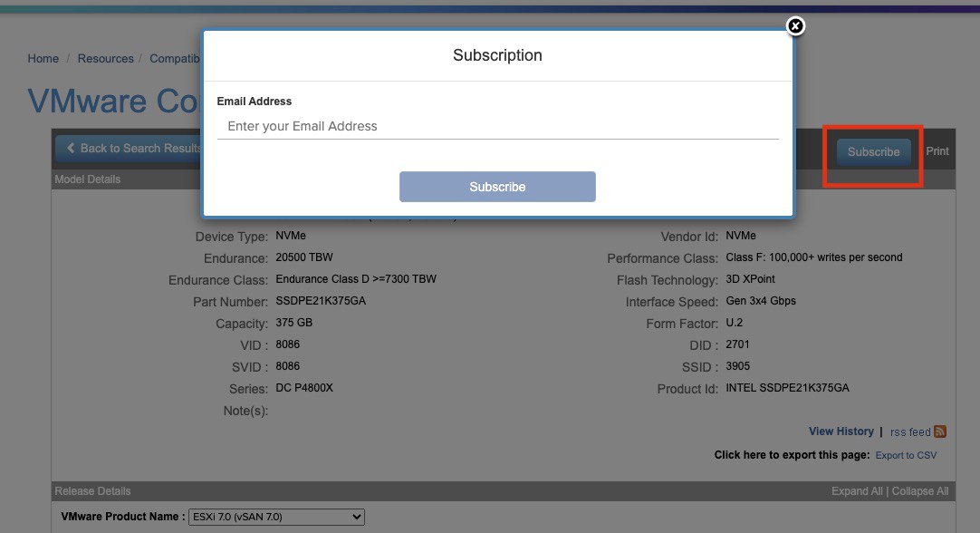Click the Interface Speed value Gen 3x4 Gbps

(x=761, y=301)
